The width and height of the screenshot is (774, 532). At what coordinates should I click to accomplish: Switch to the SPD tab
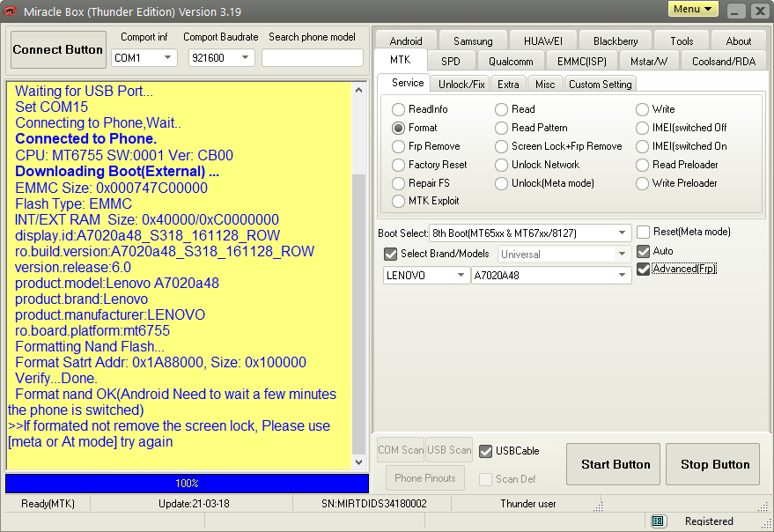pos(451,62)
